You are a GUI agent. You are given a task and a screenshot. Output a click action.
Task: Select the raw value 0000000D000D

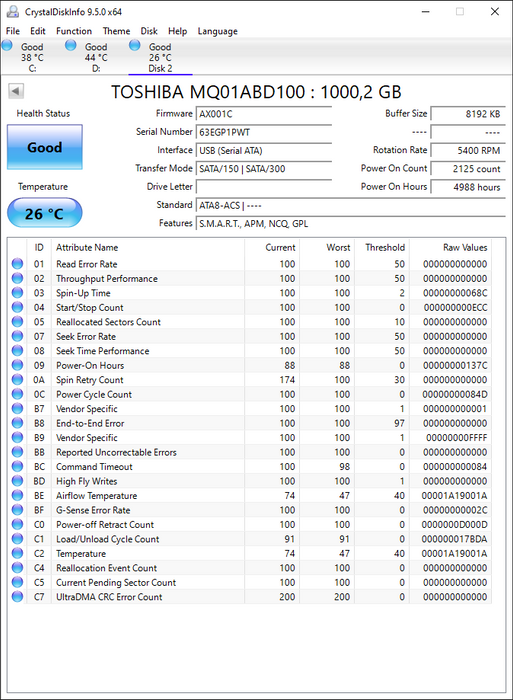click(455, 524)
